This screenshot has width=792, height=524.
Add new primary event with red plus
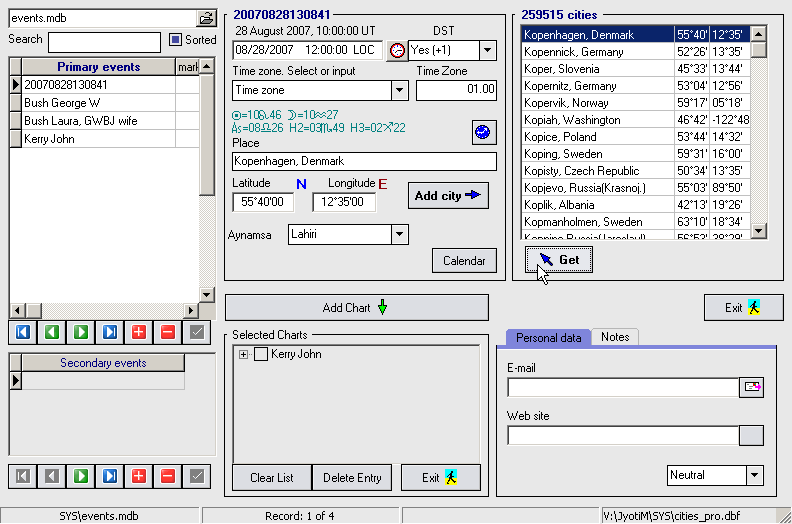(138, 332)
